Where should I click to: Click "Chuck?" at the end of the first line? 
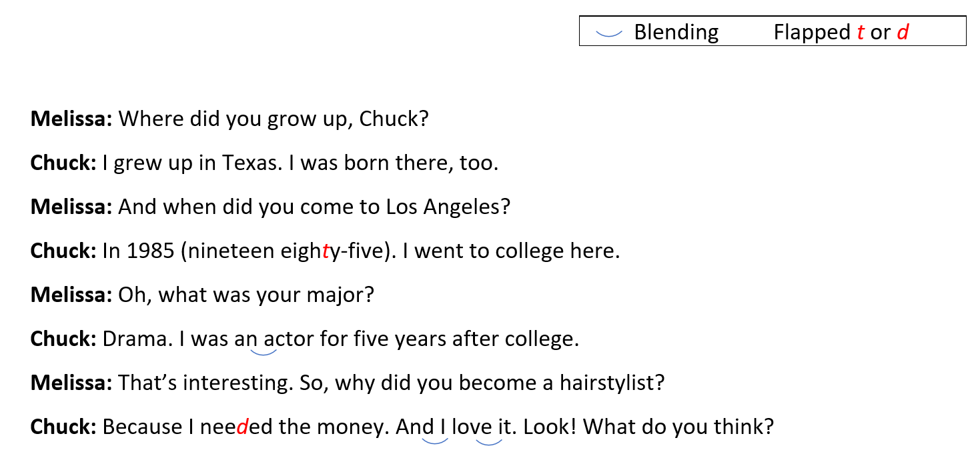[394, 119]
